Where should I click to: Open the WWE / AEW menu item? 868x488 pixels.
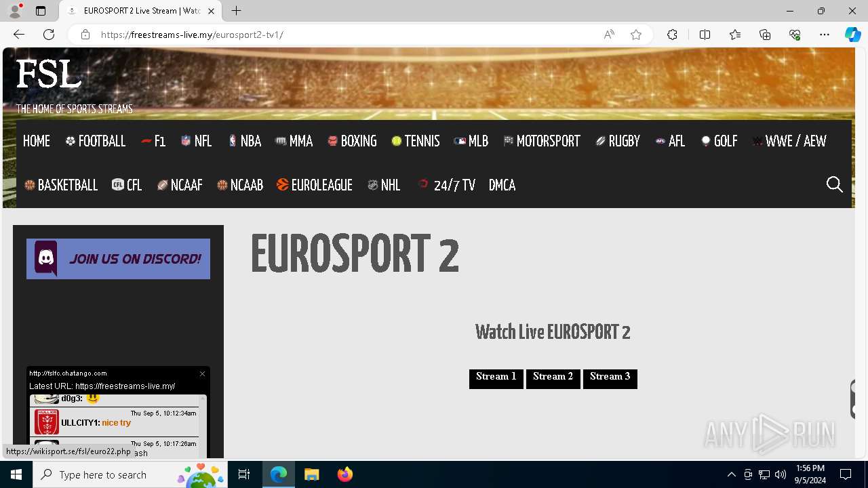(x=789, y=141)
